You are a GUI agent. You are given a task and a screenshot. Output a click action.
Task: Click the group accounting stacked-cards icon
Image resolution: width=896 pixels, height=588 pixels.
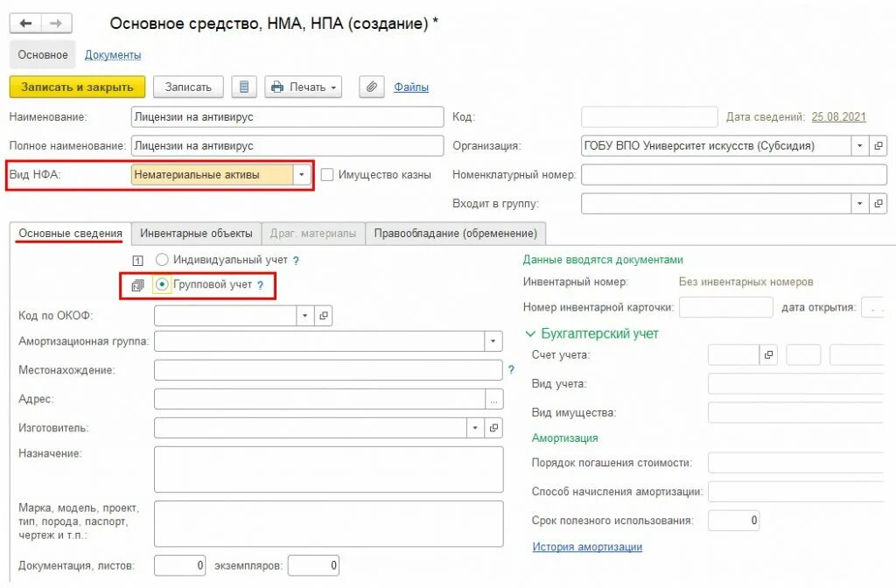point(137,285)
